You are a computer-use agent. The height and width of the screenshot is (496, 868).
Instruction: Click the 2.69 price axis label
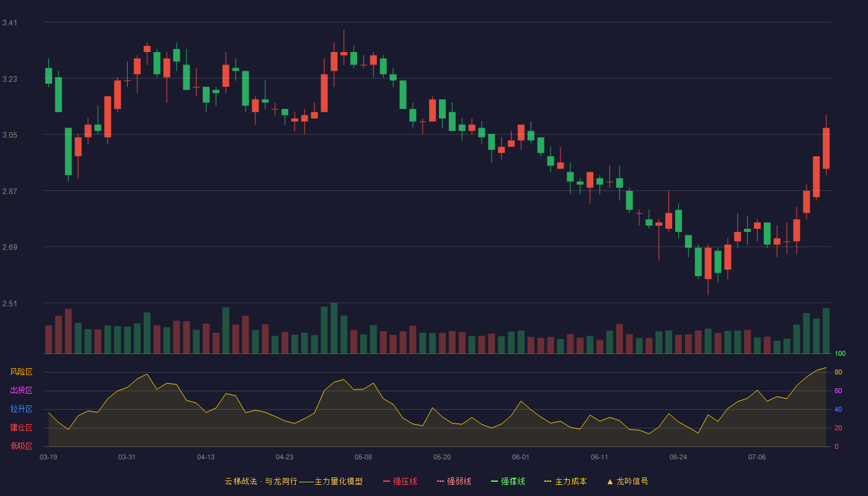coord(10,247)
